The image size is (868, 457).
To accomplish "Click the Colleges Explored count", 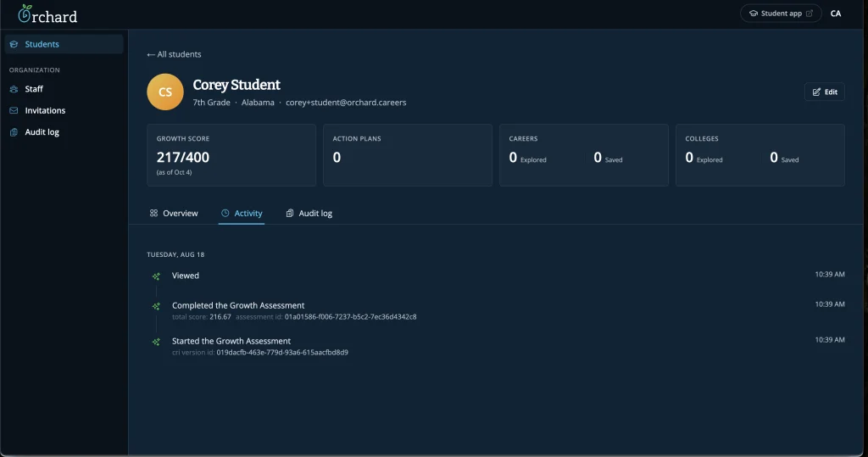I will coord(704,158).
